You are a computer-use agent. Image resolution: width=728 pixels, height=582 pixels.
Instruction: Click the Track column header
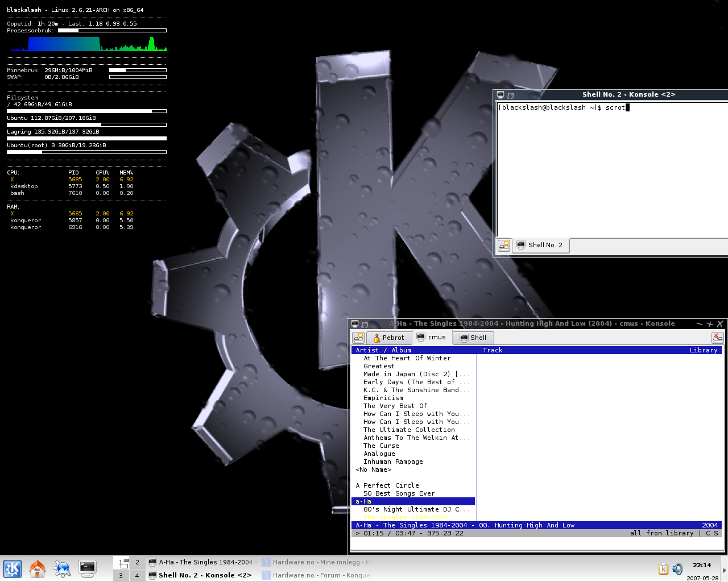tap(493, 350)
